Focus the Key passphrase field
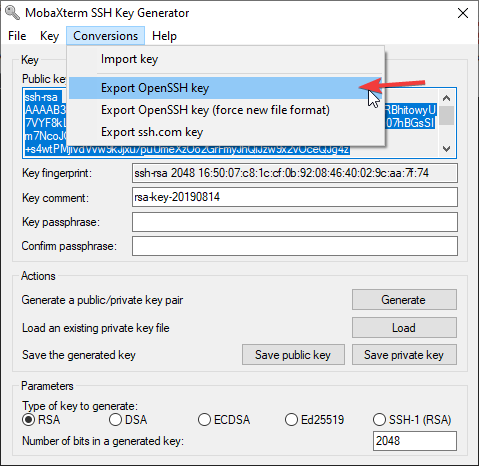 [x=295, y=222]
